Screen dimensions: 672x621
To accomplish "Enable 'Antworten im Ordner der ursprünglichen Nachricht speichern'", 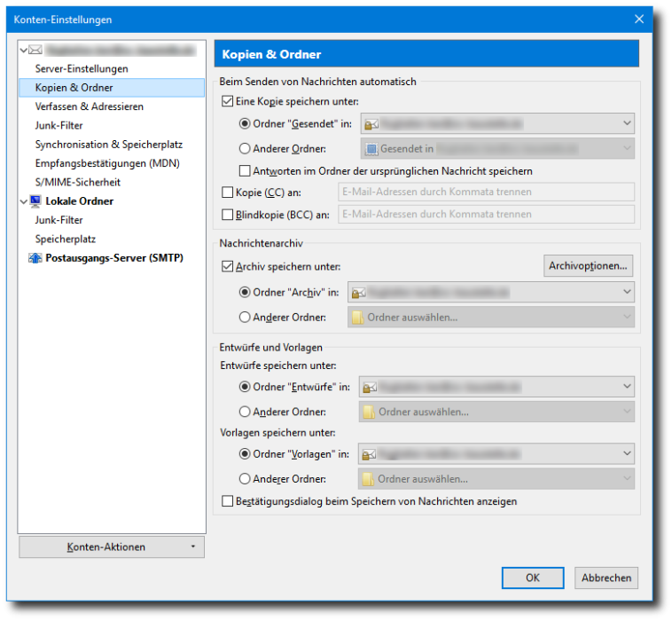I will [246, 170].
